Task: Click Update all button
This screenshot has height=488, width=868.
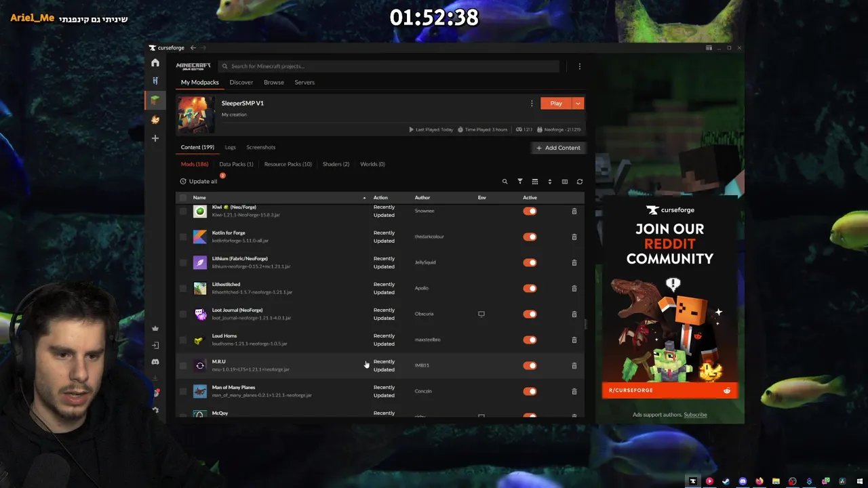Action: 199,182
